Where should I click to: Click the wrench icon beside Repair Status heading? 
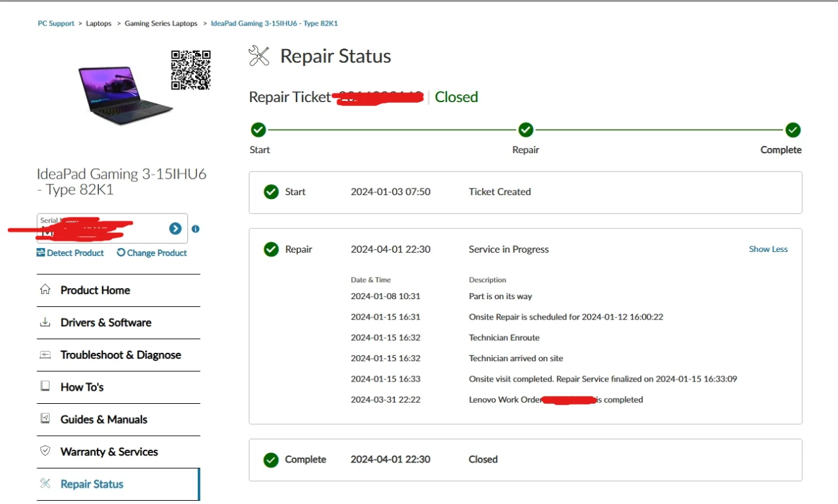point(259,56)
